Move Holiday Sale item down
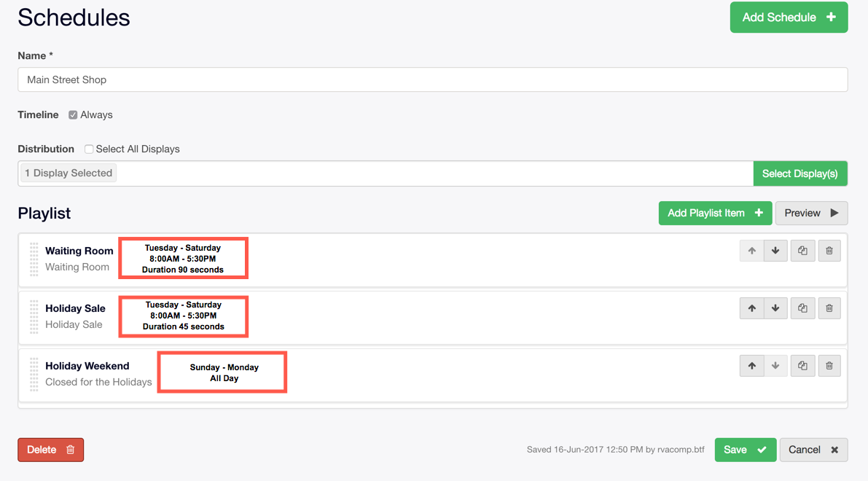This screenshot has height=481, width=868. point(775,308)
